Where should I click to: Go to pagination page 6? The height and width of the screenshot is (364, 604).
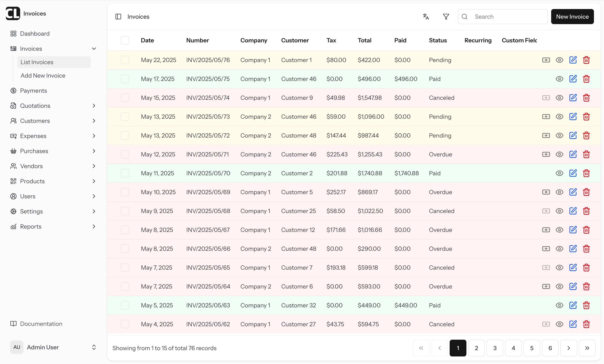[x=550, y=348]
